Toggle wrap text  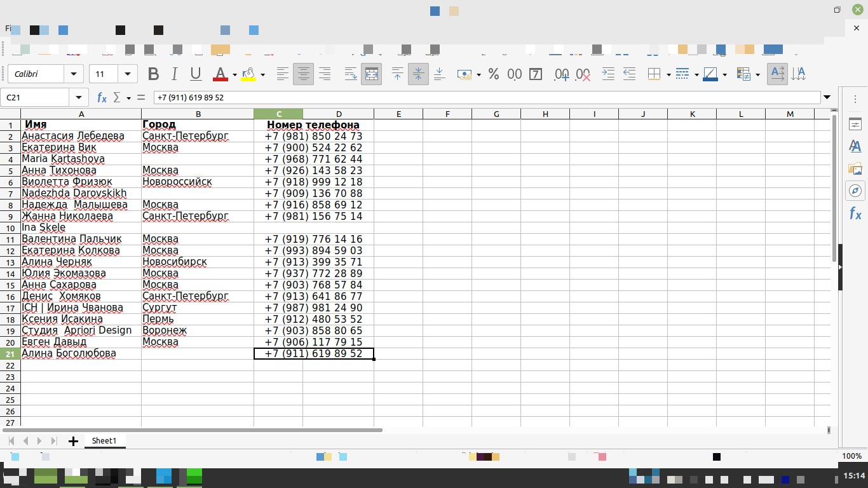point(351,74)
